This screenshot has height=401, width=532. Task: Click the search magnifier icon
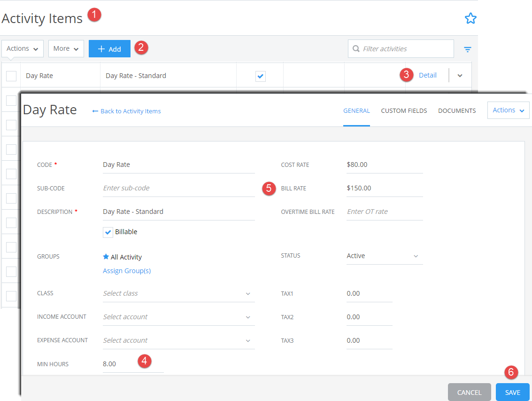[356, 49]
